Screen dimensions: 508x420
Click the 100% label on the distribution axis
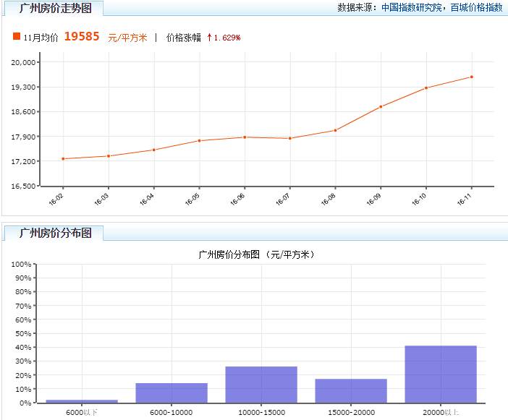coord(21,265)
